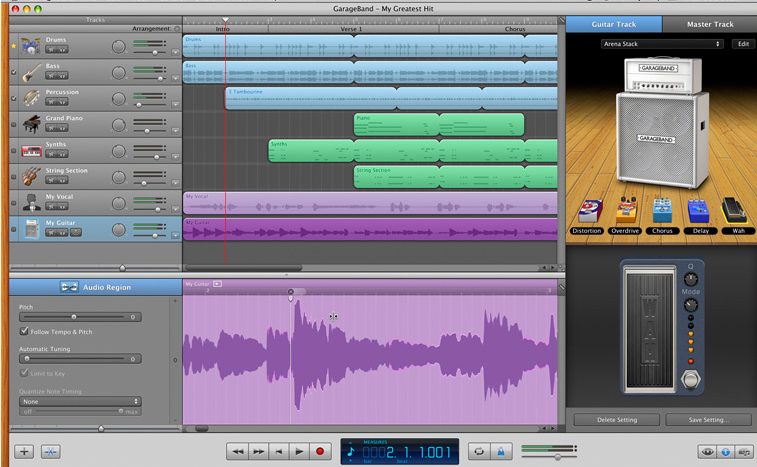Screen dimensions: 757x467
Task: Click the Distortion stompbox pedal
Action: (590, 212)
